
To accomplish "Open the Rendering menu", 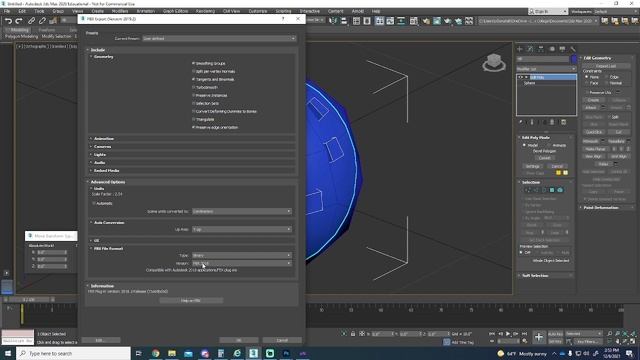I will (x=205, y=11).
